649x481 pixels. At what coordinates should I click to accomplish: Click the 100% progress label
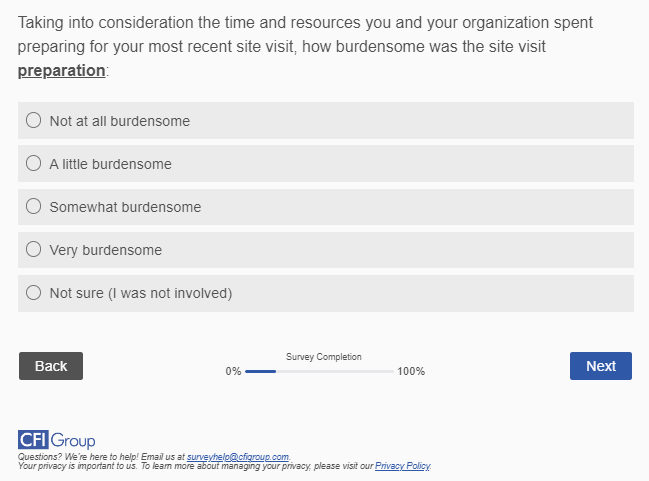pyautogui.click(x=411, y=371)
